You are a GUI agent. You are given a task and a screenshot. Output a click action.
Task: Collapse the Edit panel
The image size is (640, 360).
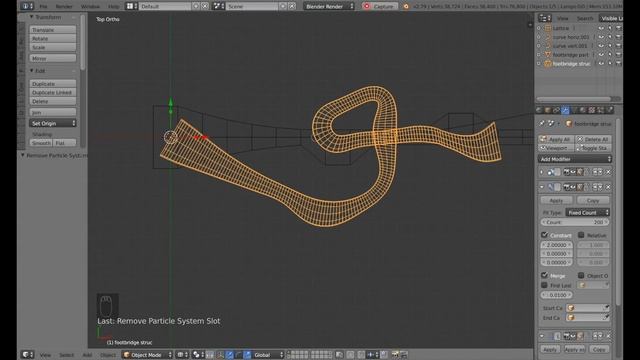(31, 71)
